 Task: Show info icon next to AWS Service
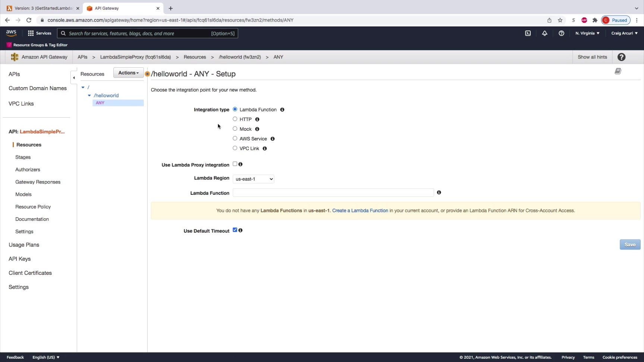(x=272, y=139)
